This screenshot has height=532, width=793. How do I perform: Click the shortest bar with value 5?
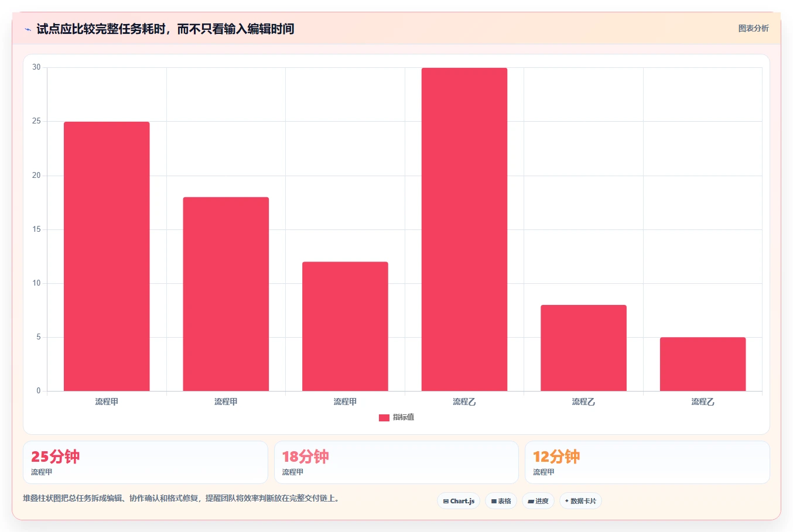click(x=703, y=364)
